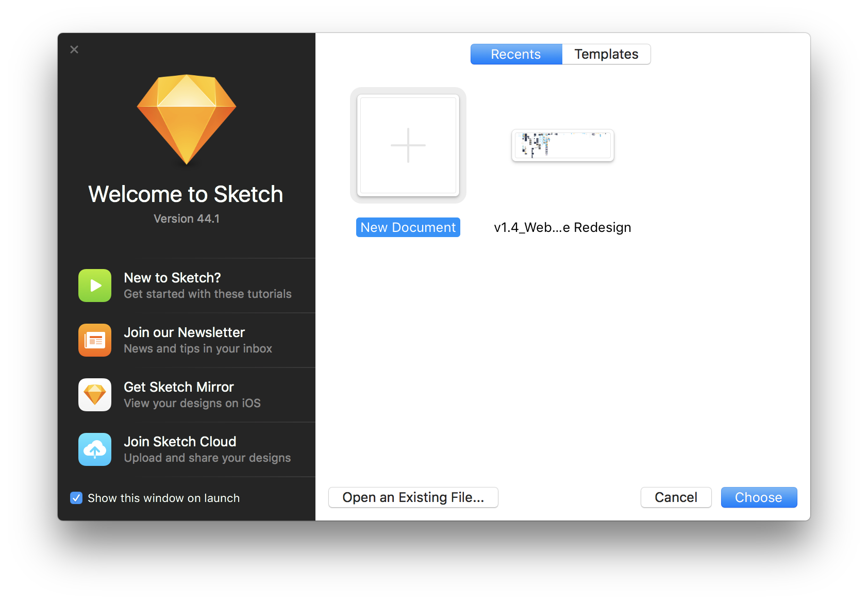868x603 pixels.
Task: Click the v1.4_Web...e Redesign file name
Action: click(562, 227)
